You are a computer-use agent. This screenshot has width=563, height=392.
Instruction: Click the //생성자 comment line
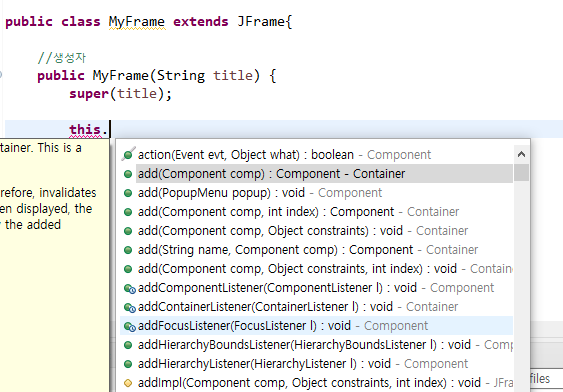pos(61,58)
